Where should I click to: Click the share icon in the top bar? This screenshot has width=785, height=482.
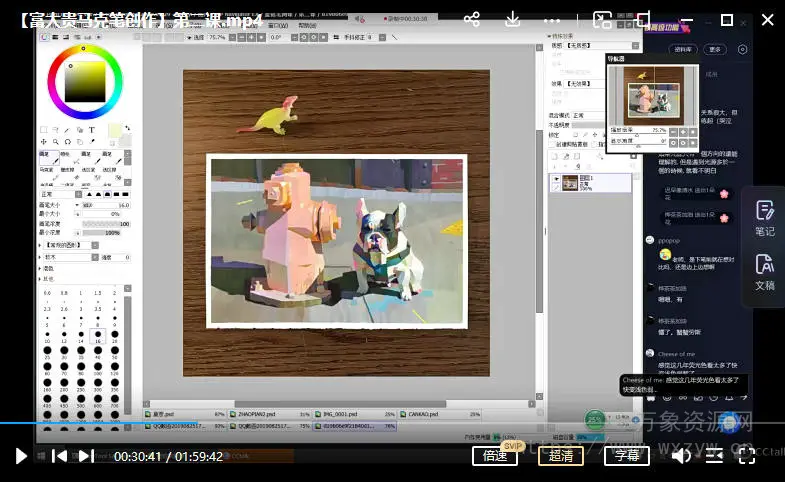[x=471, y=20]
